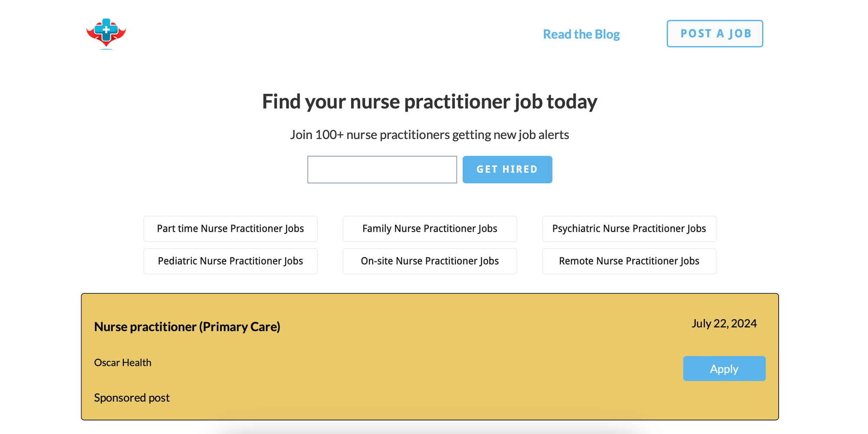
Task: Click the job alerts subtitle text
Action: tap(430, 135)
